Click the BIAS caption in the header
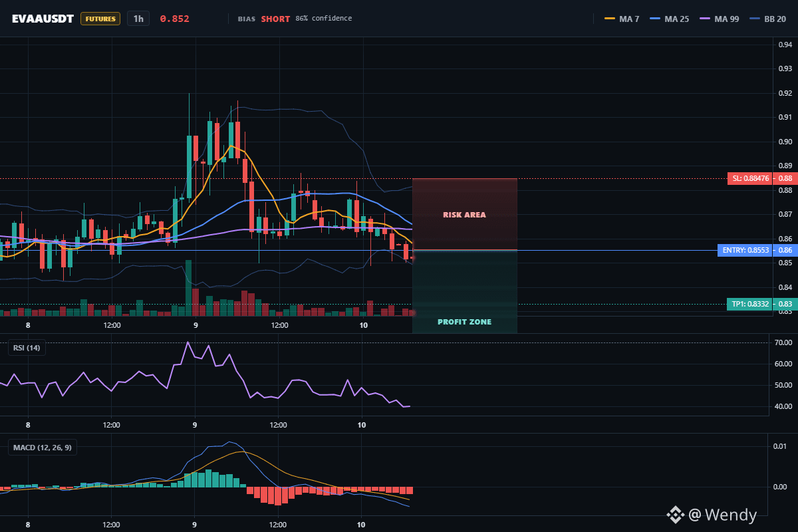 click(247, 19)
